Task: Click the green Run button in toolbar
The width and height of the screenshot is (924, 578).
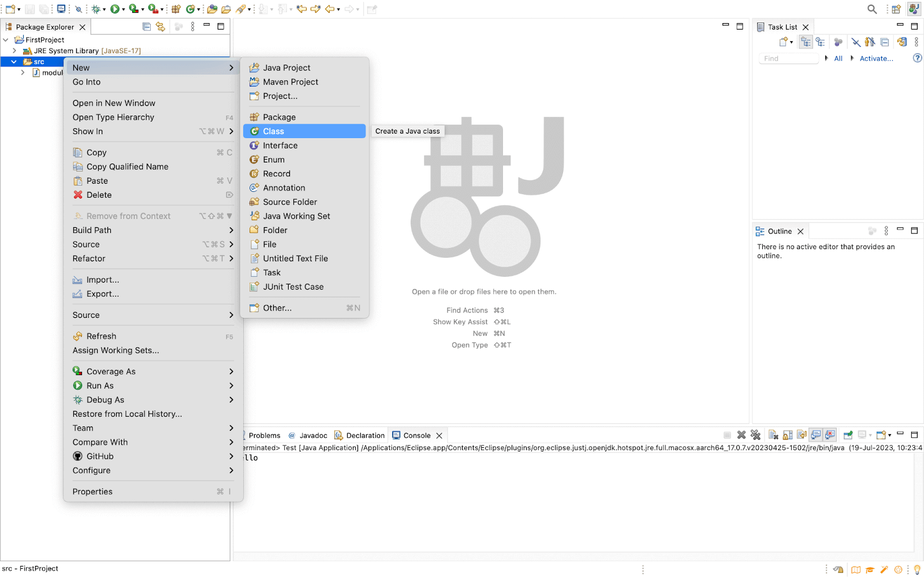Action: click(115, 9)
